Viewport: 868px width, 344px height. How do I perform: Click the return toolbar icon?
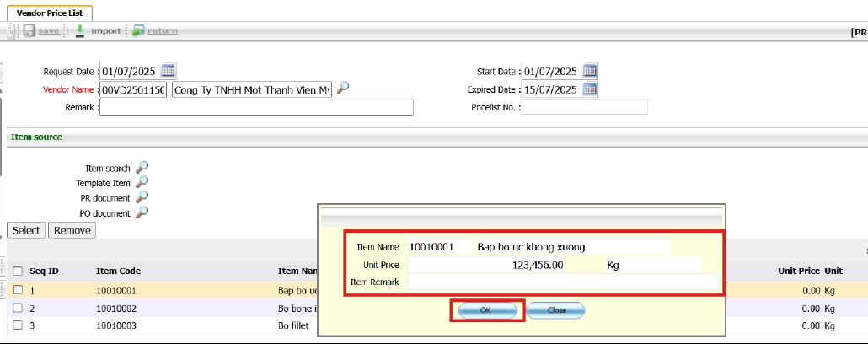(138, 31)
